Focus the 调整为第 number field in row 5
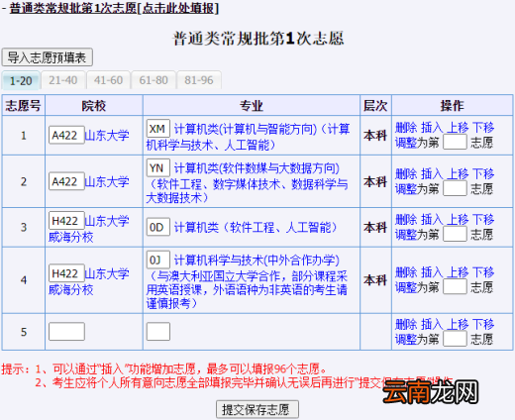The image size is (515, 420). click(455, 339)
